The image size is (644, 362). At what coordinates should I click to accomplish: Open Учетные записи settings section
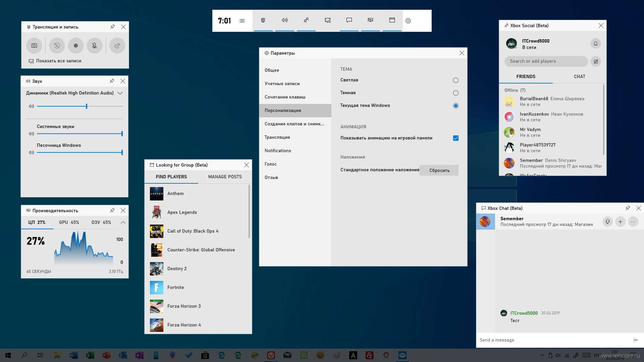pos(295,83)
